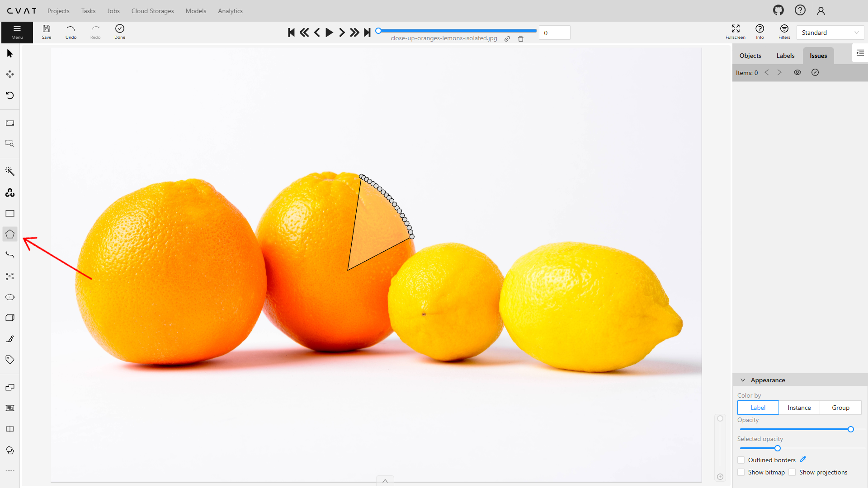Click the frame player slider
The height and width of the screenshot is (488, 868).
[x=457, y=31]
